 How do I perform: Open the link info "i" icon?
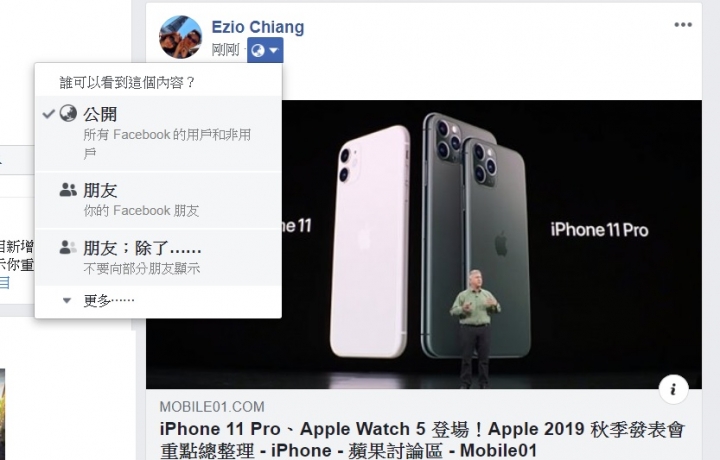[x=673, y=389]
